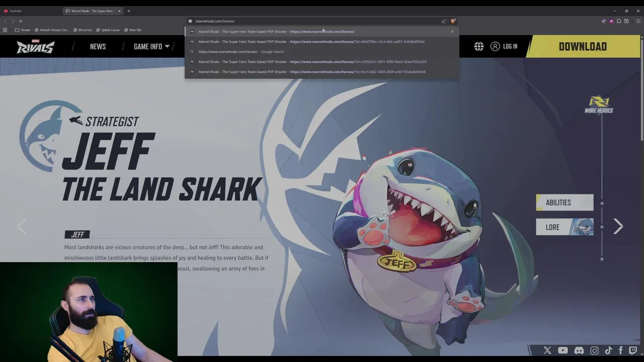Image resolution: width=644 pixels, height=362 pixels.
Task: Click the browser back arrow
Action: pos(6,21)
